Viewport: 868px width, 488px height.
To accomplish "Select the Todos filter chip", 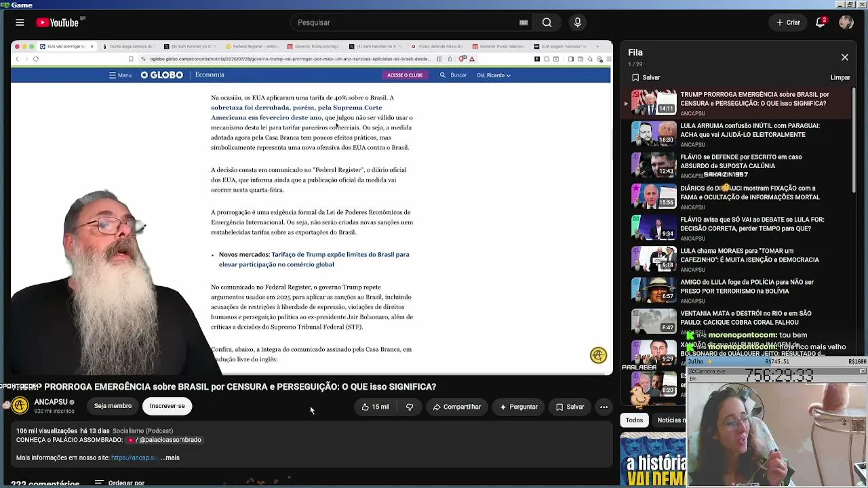I will click(x=634, y=420).
